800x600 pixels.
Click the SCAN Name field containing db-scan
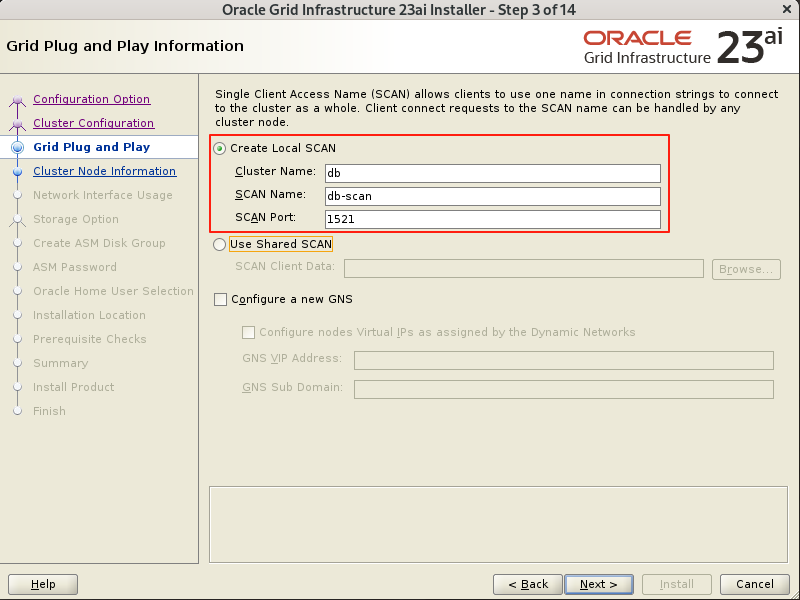coord(492,196)
